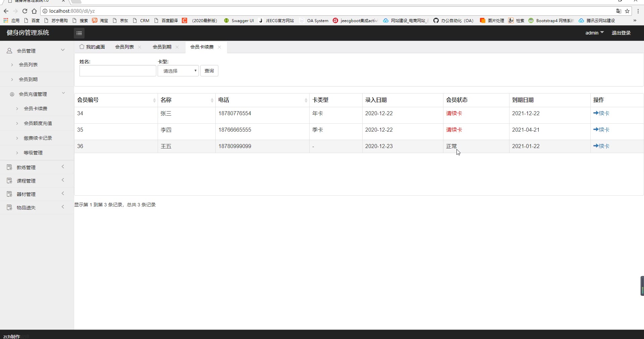Click the browser forward arrow

tap(15, 11)
